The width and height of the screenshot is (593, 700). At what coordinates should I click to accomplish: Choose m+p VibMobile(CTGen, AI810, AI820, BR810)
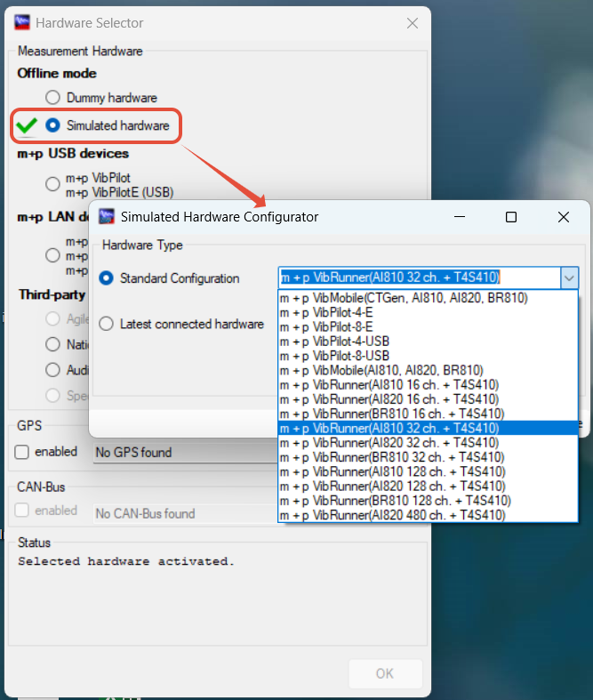[x=428, y=298]
